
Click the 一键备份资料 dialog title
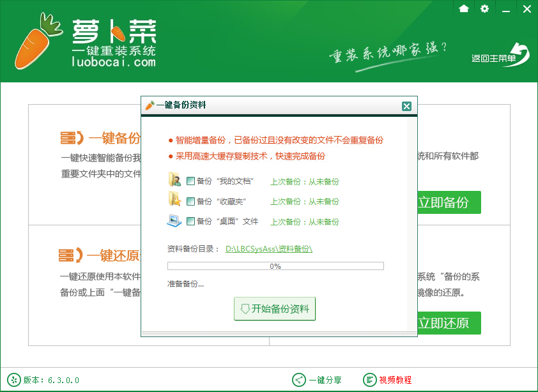(x=181, y=105)
